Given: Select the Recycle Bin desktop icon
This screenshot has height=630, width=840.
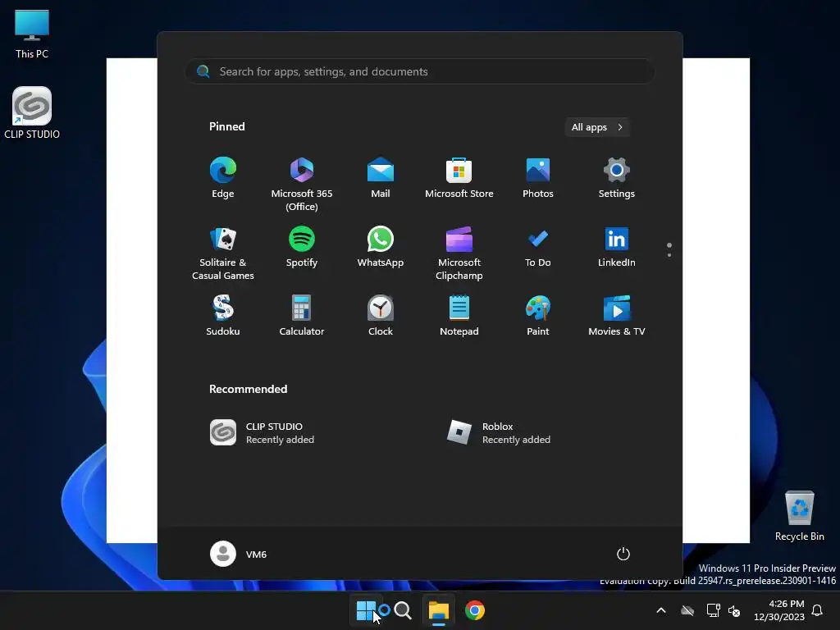Looking at the screenshot, I should 799,516.
